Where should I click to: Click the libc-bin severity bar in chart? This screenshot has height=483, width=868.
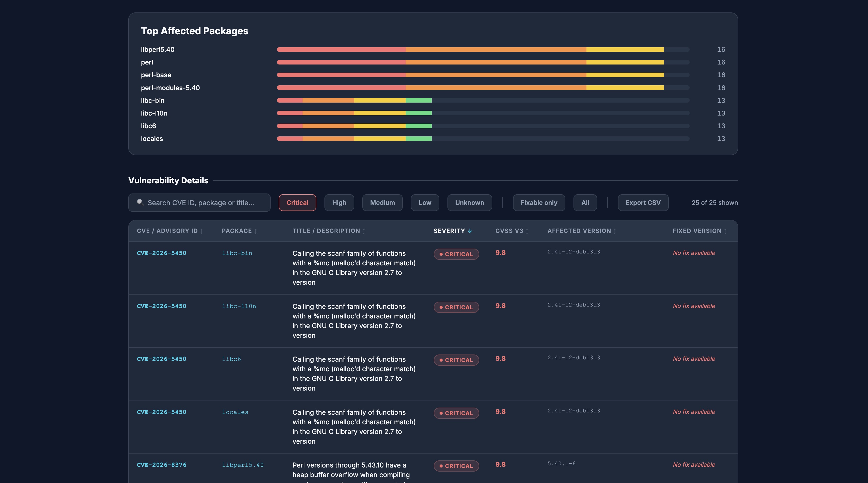(x=483, y=100)
